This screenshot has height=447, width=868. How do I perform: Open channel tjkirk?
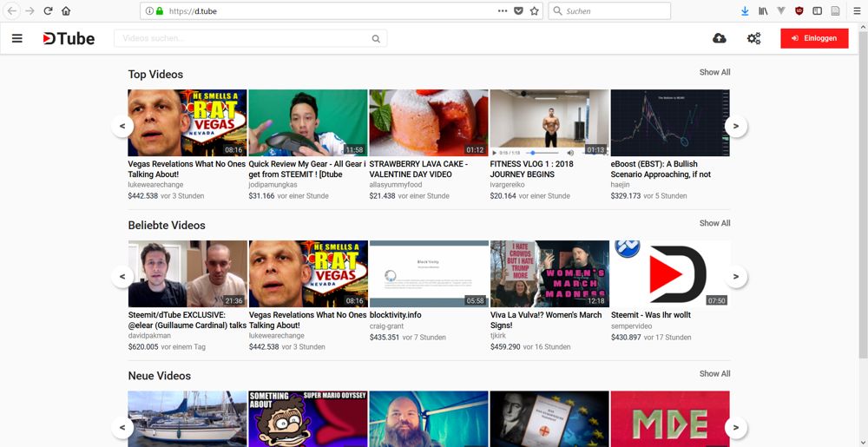[x=498, y=336]
